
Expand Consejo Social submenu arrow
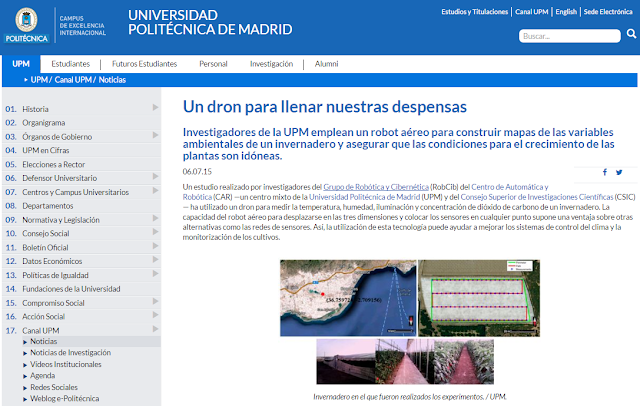(x=155, y=232)
